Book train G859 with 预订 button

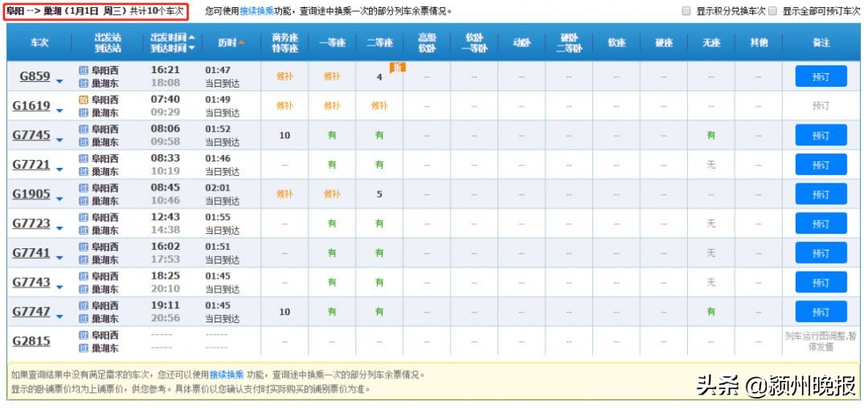coord(821,76)
